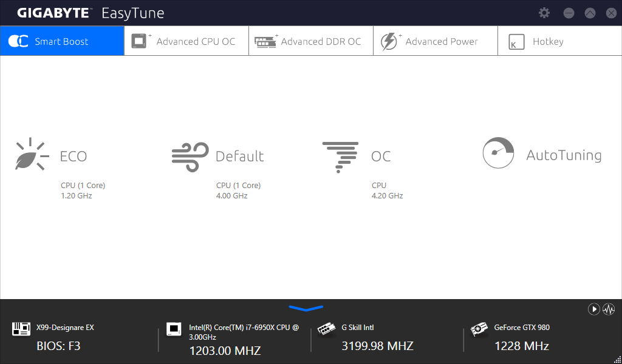Open the Hotkey tab
This screenshot has height=364, width=622.
click(x=559, y=41)
